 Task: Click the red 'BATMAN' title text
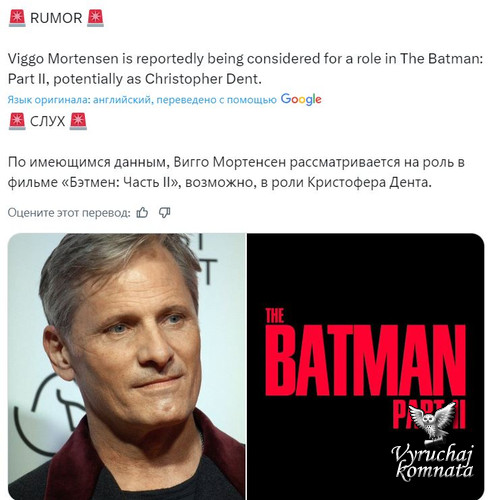(365, 360)
